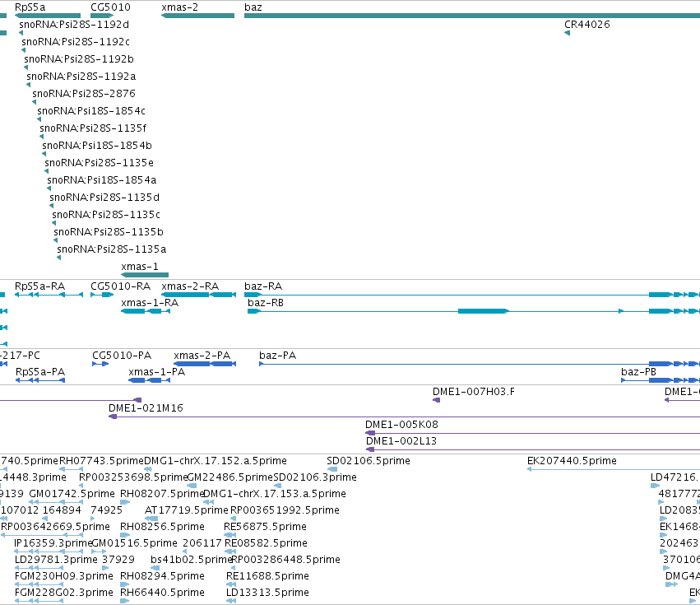Select the EK207440.5prime EST label

[x=572, y=461]
